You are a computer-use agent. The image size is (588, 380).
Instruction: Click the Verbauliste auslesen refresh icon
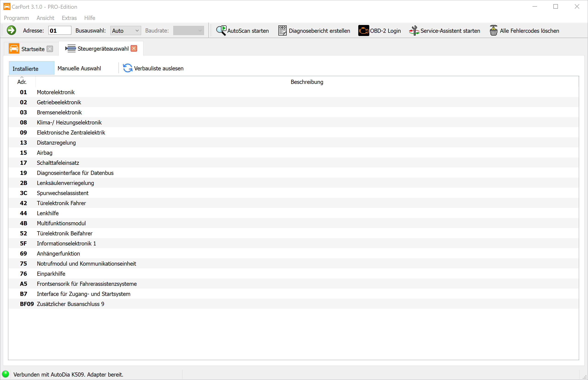[x=127, y=68]
